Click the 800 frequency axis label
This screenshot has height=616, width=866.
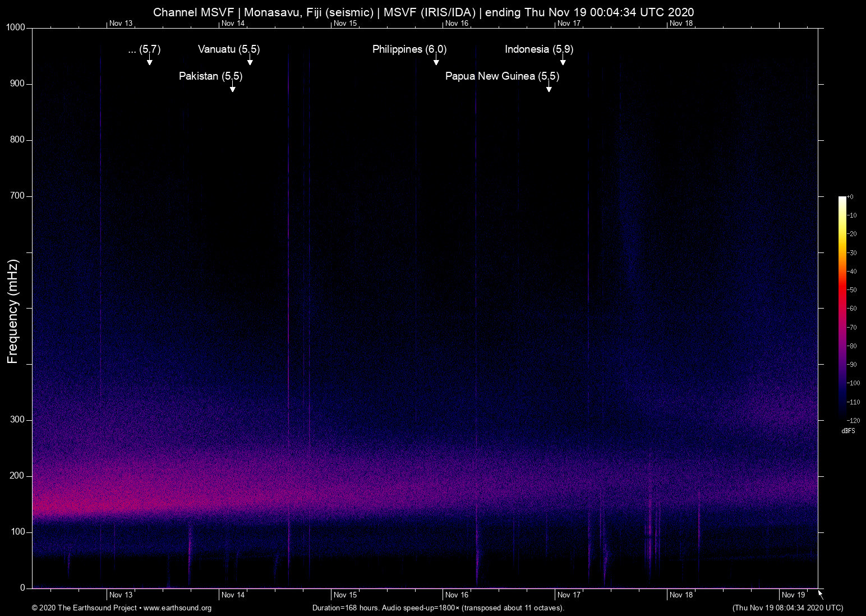coord(17,140)
